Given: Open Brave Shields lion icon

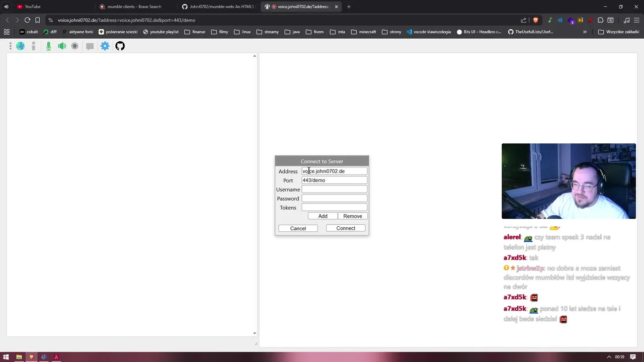Looking at the screenshot, I should pos(535,20).
